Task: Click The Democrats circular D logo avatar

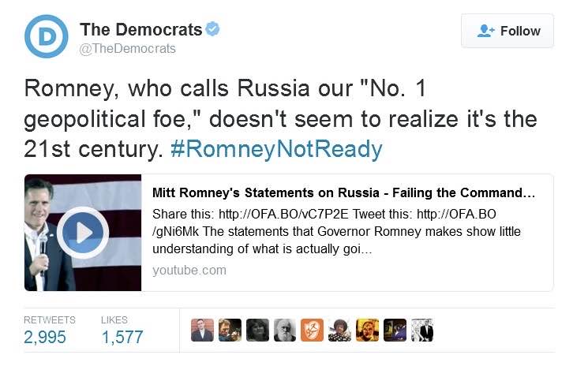Action: (47, 35)
